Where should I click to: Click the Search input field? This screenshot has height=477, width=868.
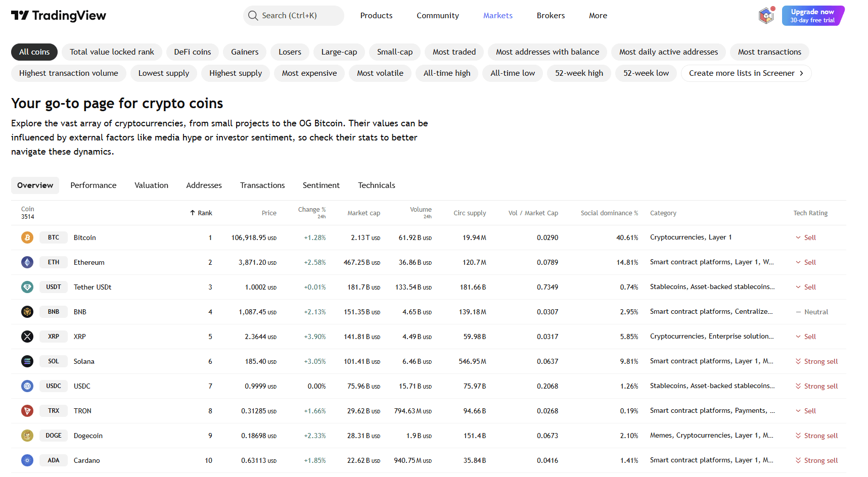point(294,16)
